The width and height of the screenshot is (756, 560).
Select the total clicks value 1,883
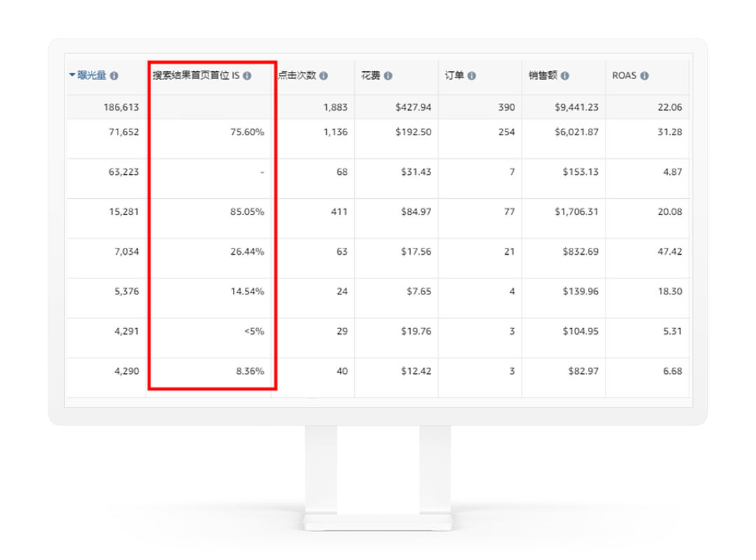pyautogui.click(x=335, y=107)
